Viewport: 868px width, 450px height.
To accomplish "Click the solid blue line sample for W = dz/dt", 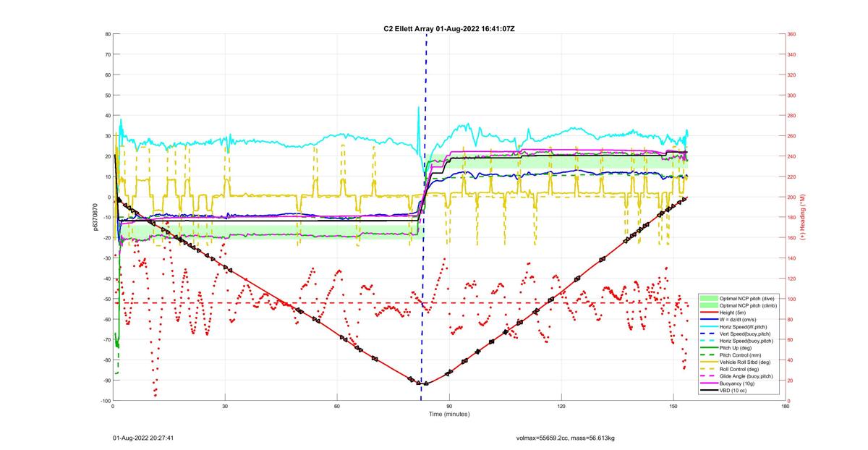I will pos(709,319).
